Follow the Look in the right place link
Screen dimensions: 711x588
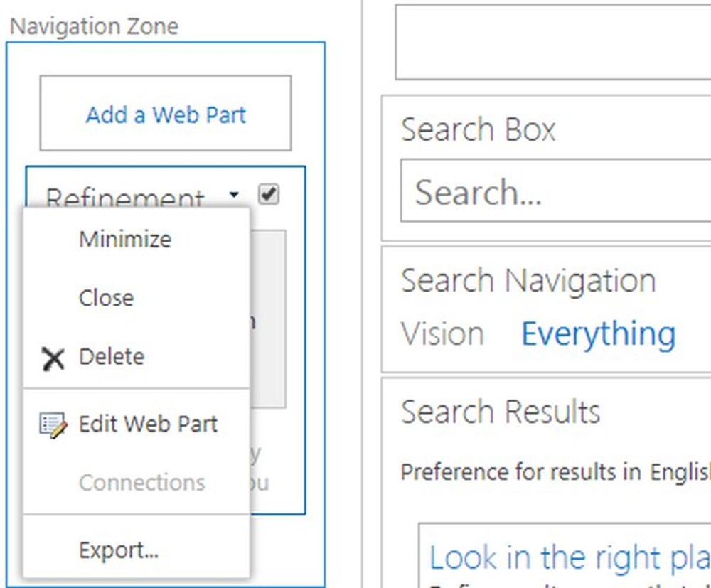pyautogui.click(x=562, y=557)
